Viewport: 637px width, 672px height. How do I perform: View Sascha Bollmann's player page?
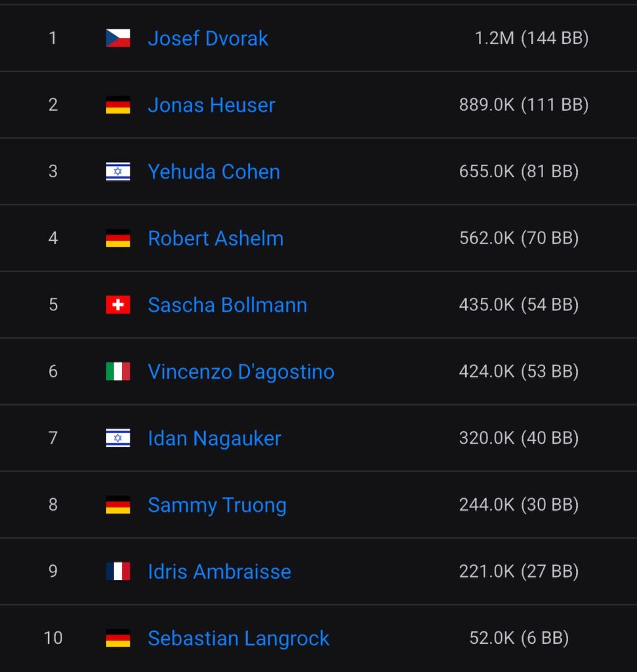pyautogui.click(x=228, y=305)
